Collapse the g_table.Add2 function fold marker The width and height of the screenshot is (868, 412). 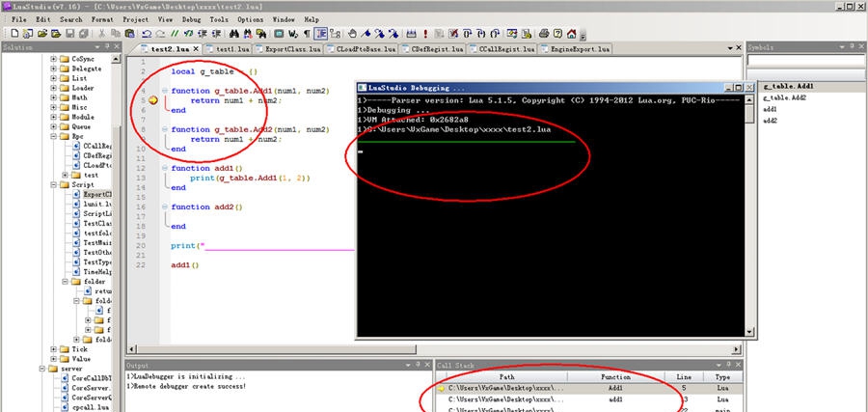[164, 128]
